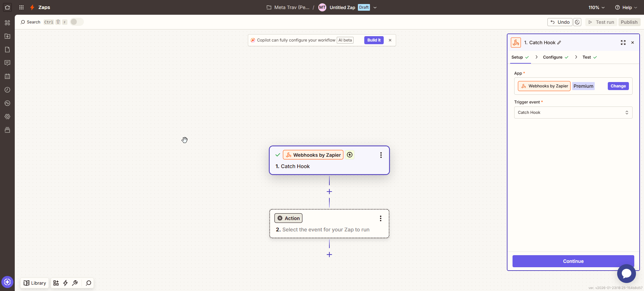Click the Premium badge
Viewport: 644px width, 291px height.
(583, 86)
